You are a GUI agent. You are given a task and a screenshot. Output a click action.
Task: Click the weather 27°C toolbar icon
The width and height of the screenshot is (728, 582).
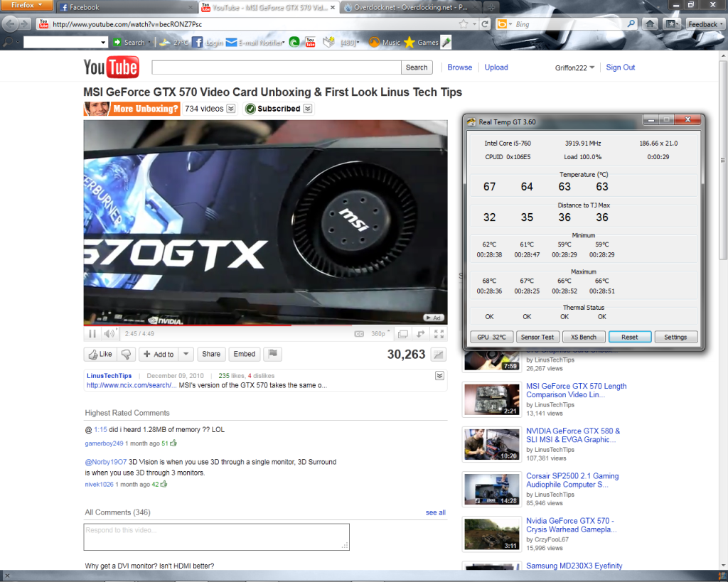pyautogui.click(x=173, y=42)
